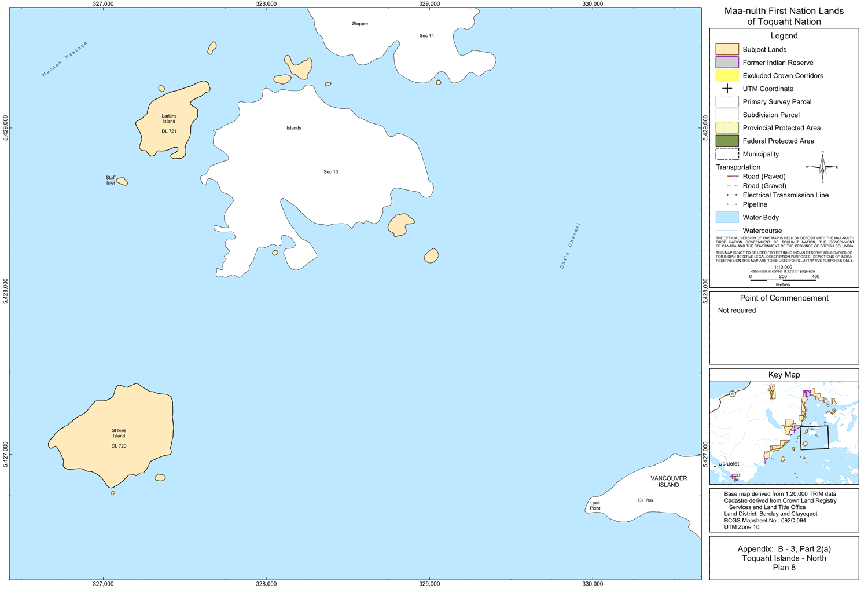
Task: Click the Excluded Crown Corridors yellow swatch
Action: coord(727,76)
